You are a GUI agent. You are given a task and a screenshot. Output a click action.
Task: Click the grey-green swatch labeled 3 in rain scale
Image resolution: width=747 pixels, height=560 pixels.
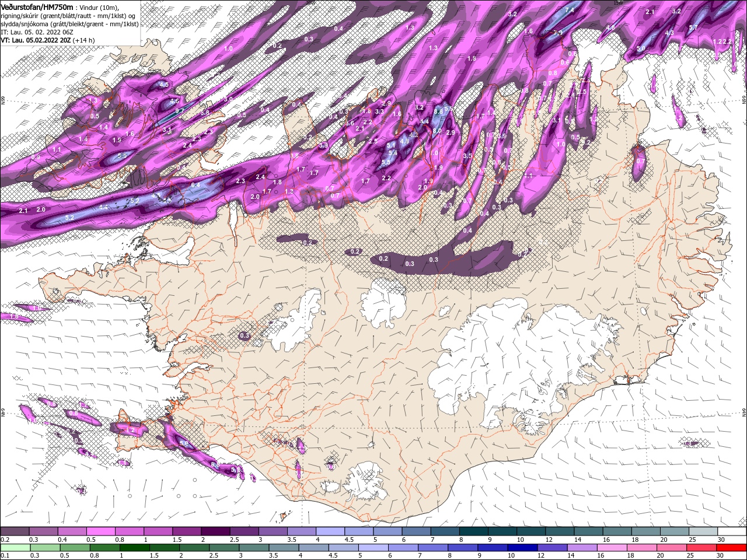pos(254,548)
